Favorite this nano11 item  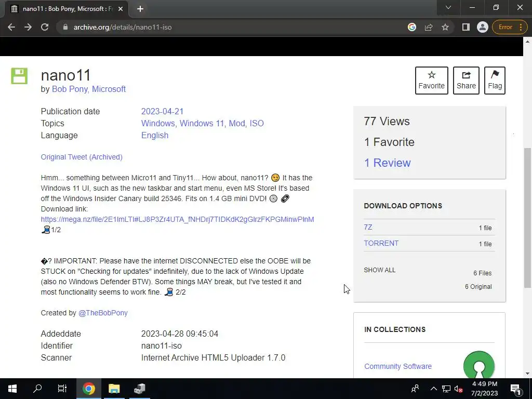[x=432, y=81]
